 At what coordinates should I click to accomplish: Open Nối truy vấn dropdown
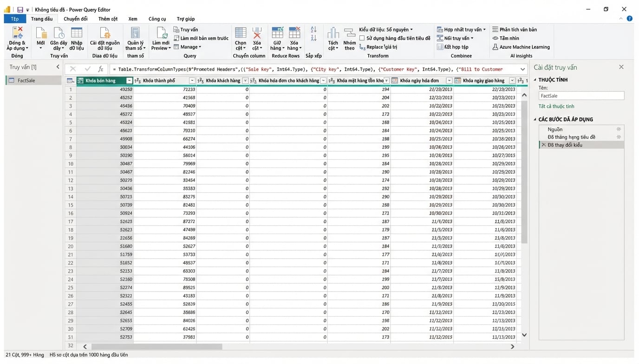(455, 38)
